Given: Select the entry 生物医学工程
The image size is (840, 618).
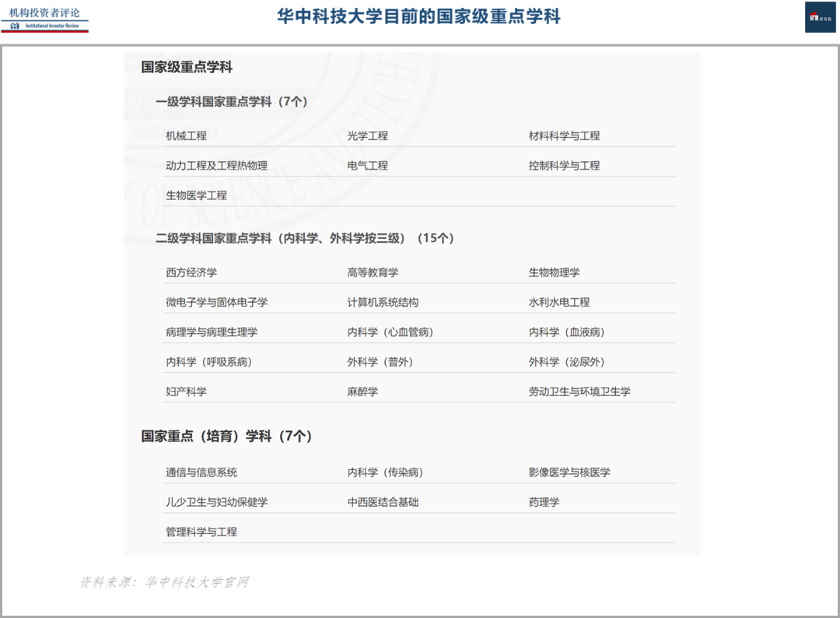Looking at the screenshot, I should coord(196,195).
